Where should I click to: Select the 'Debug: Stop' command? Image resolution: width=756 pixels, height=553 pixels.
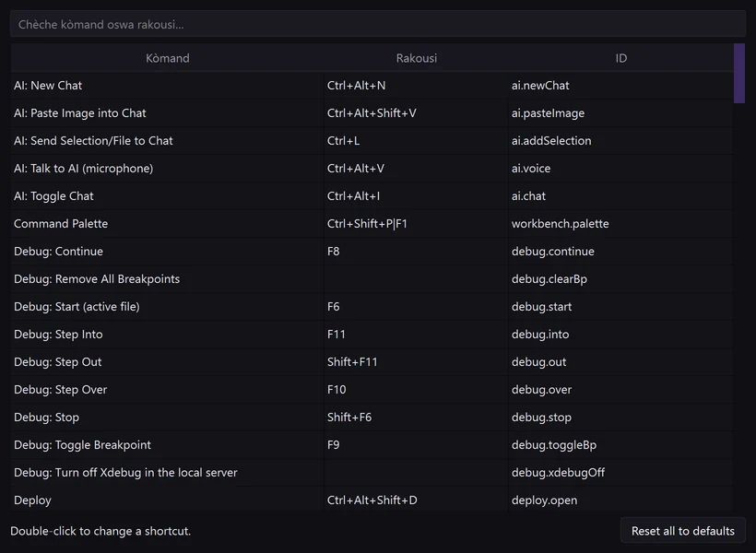tap(167, 417)
